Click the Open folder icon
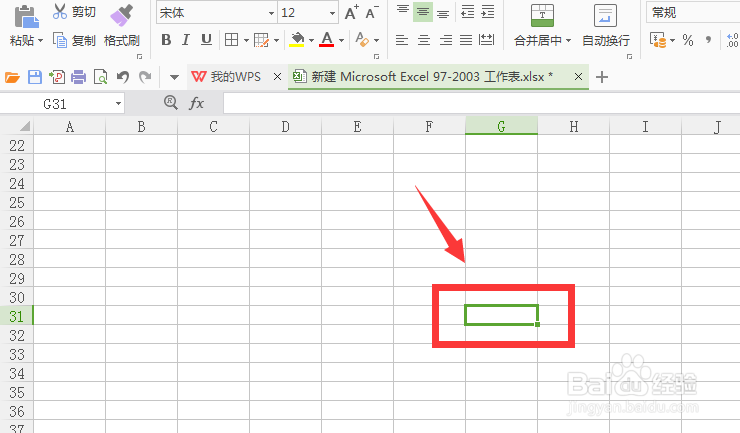Viewport: 740px width, 433px height. [x=12, y=77]
